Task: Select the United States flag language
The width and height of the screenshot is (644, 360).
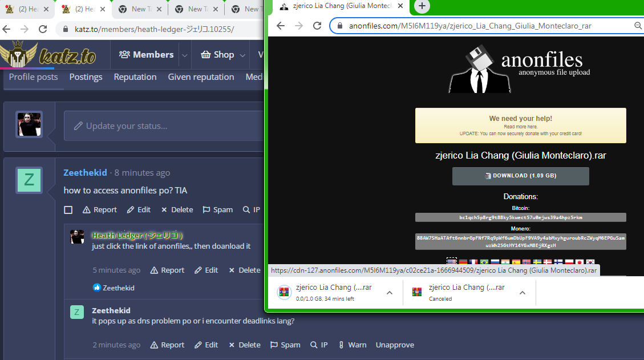Action: 452,262
